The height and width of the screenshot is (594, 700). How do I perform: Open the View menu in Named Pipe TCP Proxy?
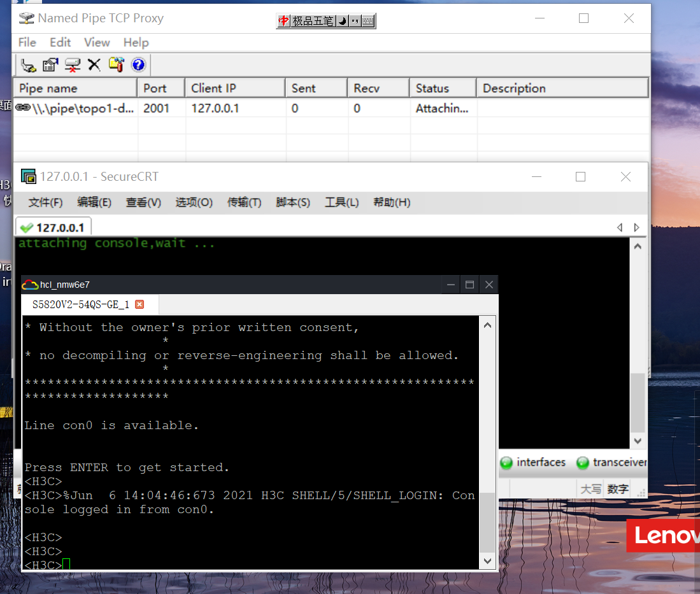tap(97, 43)
